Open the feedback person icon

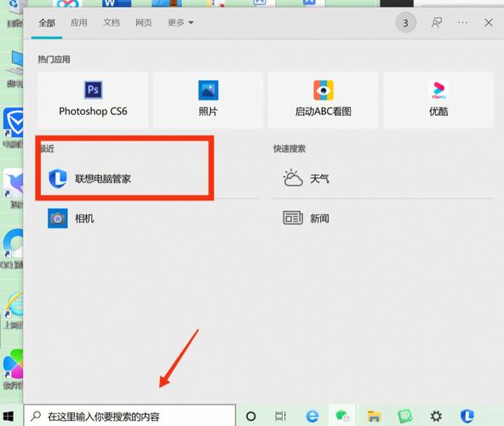(437, 23)
